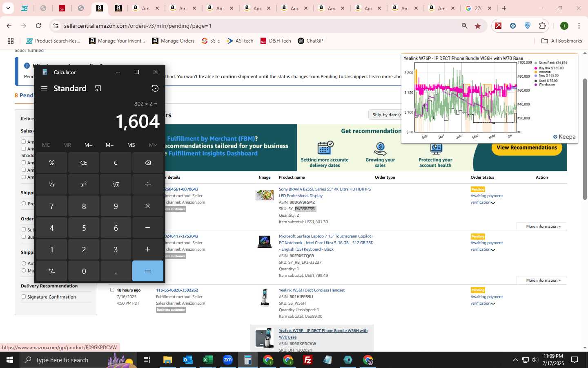This screenshot has width=588, height=368.
Task: Click the equals key in Calculator
Action: click(x=148, y=271)
